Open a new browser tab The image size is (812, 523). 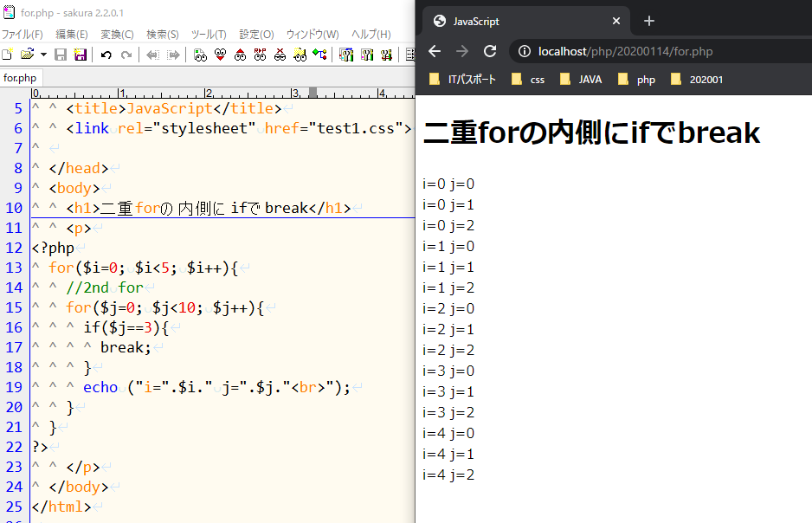pos(649,21)
